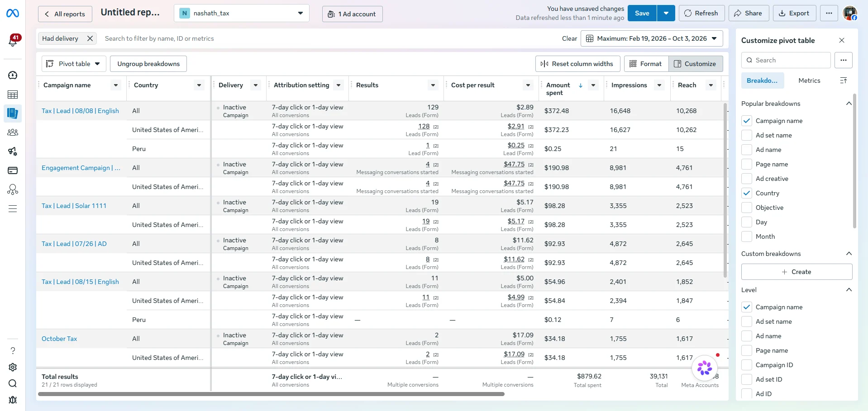The height and width of the screenshot is (411, 868).
Task: Open the bug report icon in sidebar
Action: (13, 400)
